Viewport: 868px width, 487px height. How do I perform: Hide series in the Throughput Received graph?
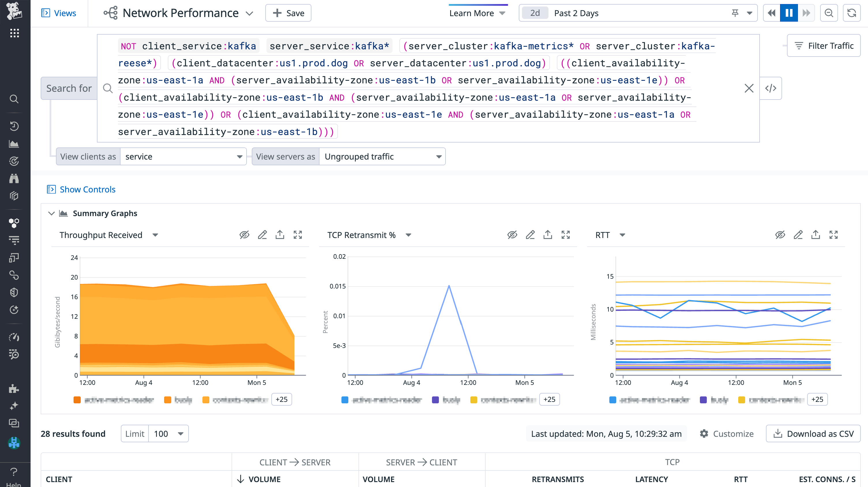point(244,235)
